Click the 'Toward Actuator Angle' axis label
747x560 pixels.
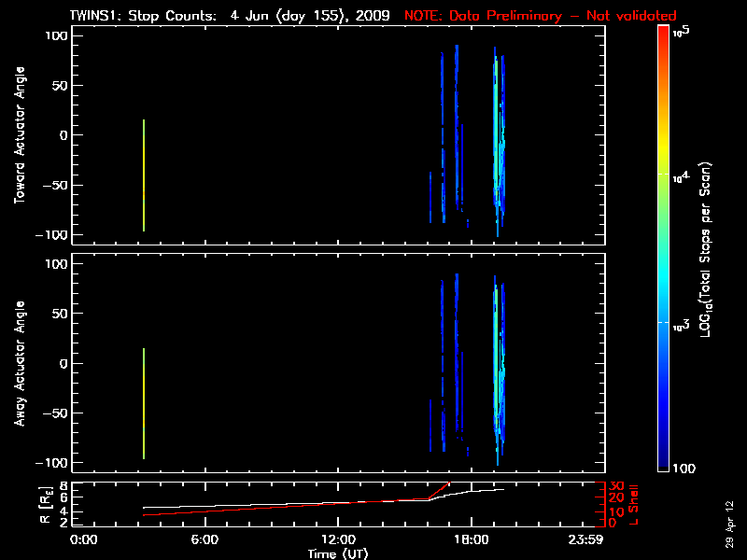19,134
